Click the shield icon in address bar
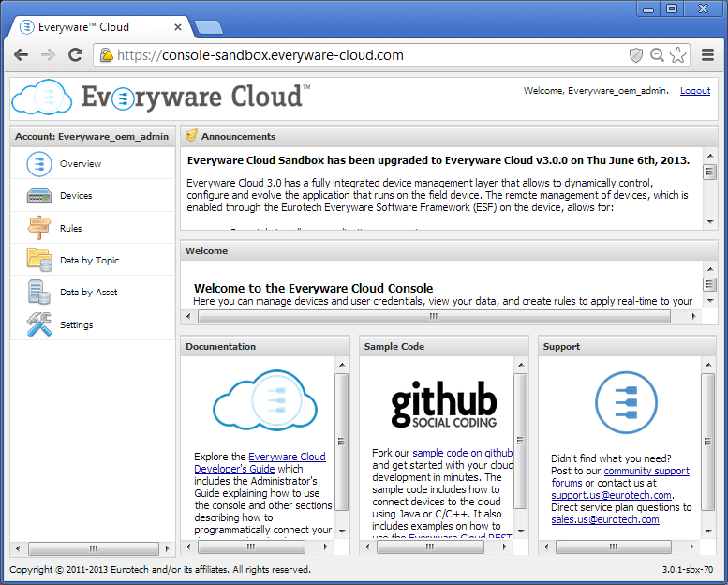 [635, 55]
